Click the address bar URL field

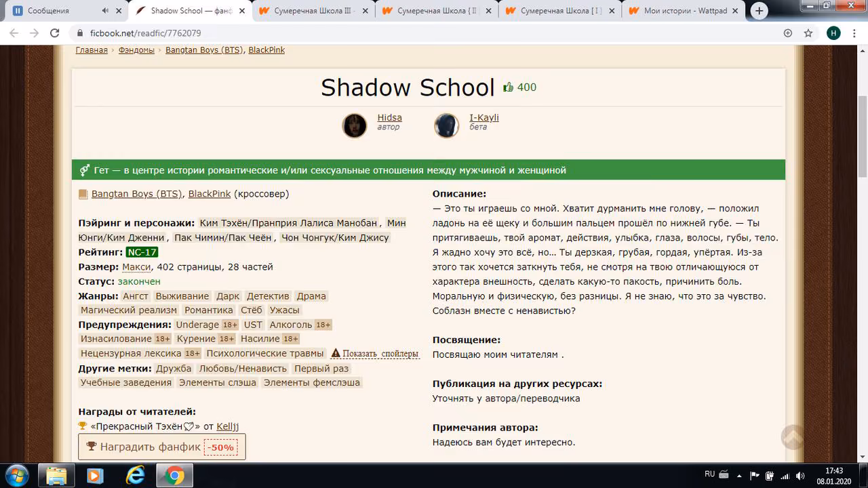(x=427, y=33)
